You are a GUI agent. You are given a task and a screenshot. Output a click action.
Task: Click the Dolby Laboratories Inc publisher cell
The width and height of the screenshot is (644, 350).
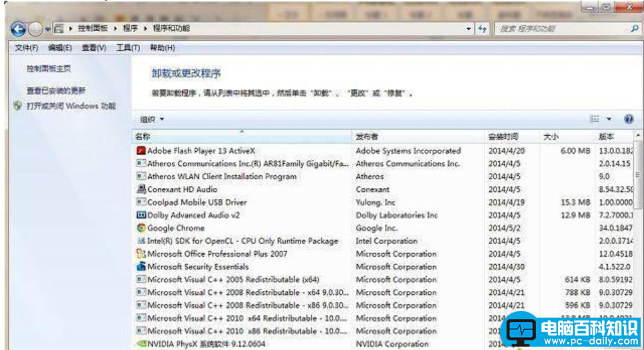point(396,215)
